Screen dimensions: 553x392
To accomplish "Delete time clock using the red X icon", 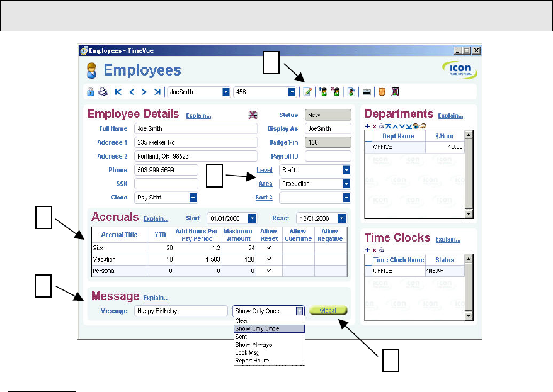I will (374, 250).
